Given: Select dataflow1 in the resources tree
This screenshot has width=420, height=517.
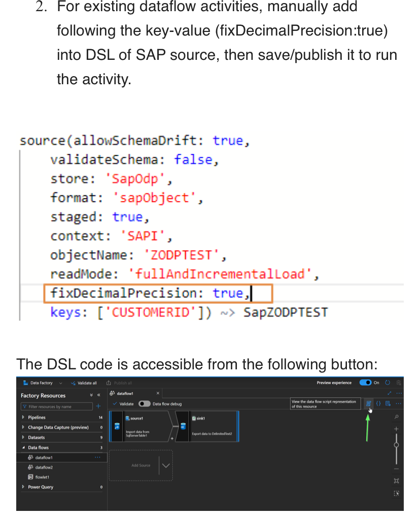Looking at the screenshot, I should click(x=44, y=457).
